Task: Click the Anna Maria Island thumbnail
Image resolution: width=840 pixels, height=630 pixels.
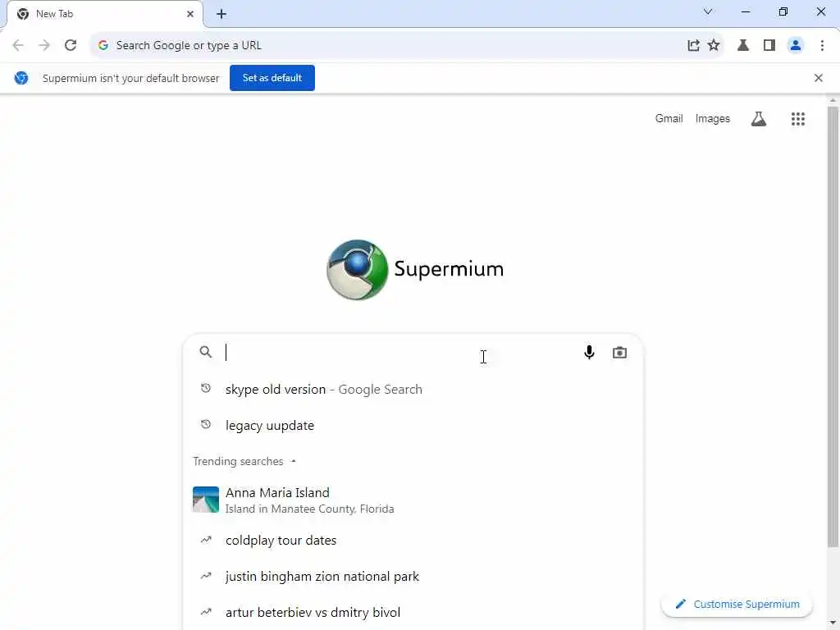Action: tap(206, 500)
